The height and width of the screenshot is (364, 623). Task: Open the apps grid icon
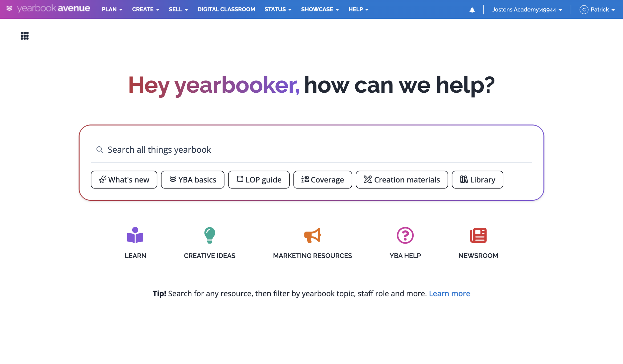click(24, 36)
